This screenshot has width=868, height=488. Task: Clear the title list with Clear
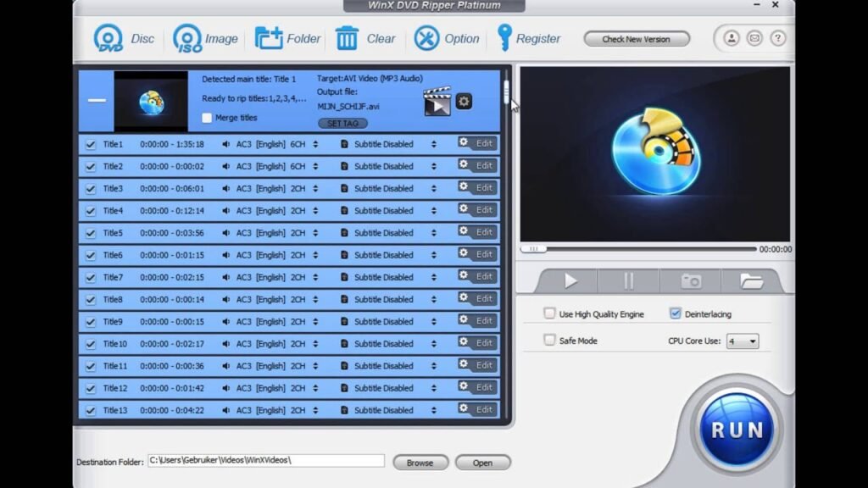coord(365,39)
